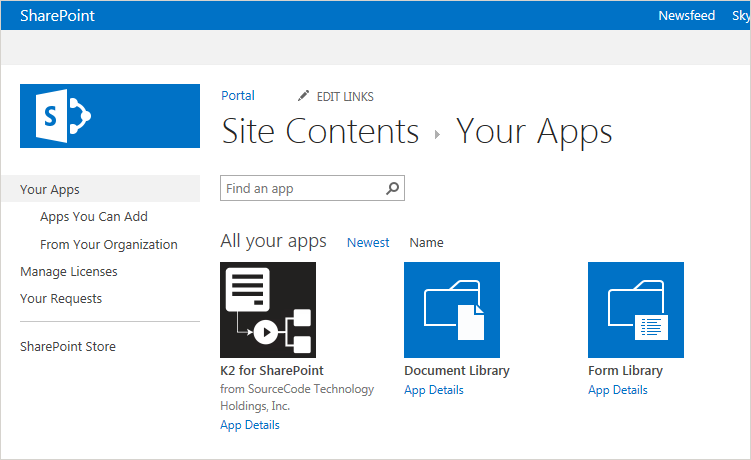Go to Apps You Can Add

coord(94,216)
